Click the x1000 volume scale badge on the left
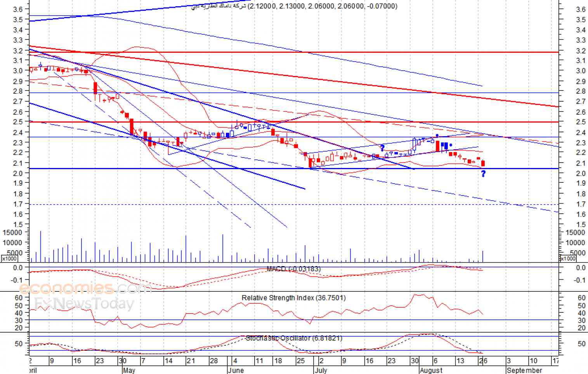The width and height of the screenshot is (588, 374). tap(9, 258)
